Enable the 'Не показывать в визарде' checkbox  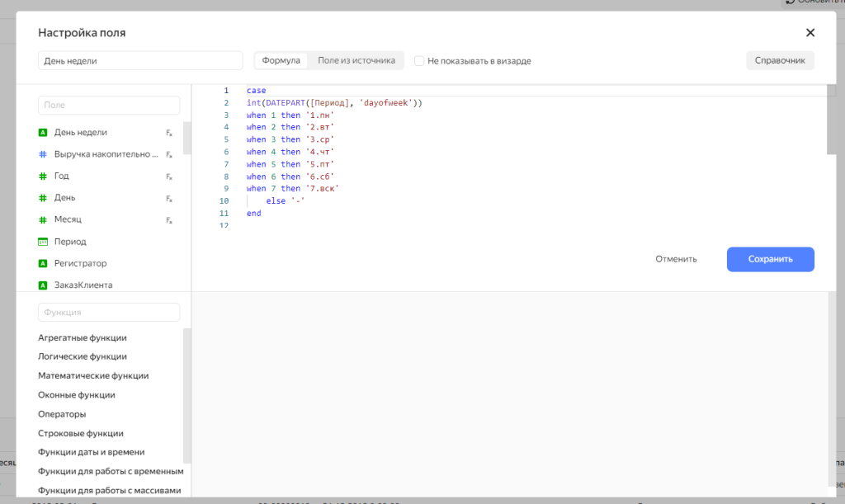tap(419, 61)
